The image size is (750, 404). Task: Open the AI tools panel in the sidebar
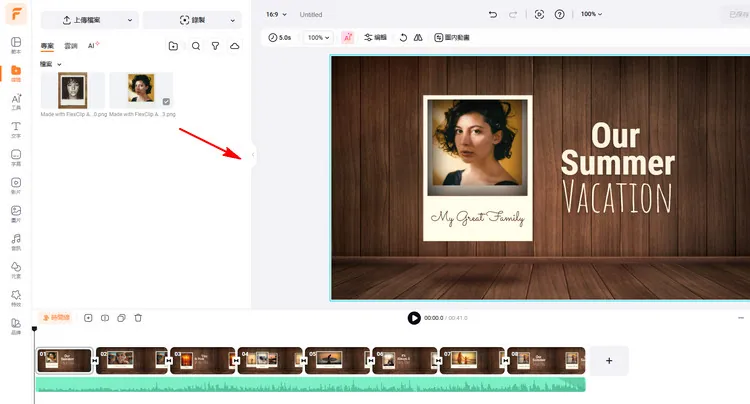point(16,100)
